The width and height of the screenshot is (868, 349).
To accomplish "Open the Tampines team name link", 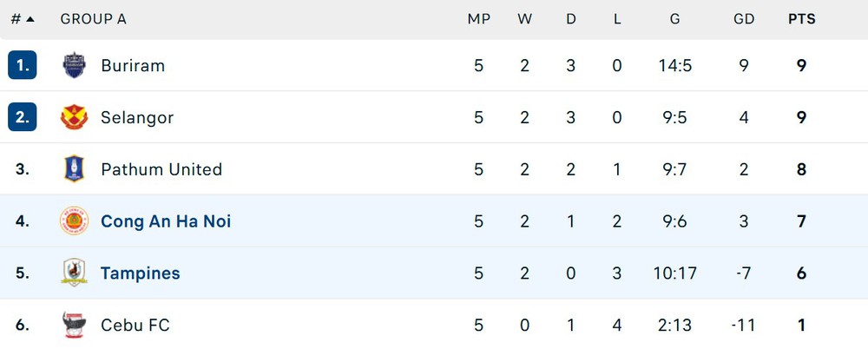I will (141, 273).
